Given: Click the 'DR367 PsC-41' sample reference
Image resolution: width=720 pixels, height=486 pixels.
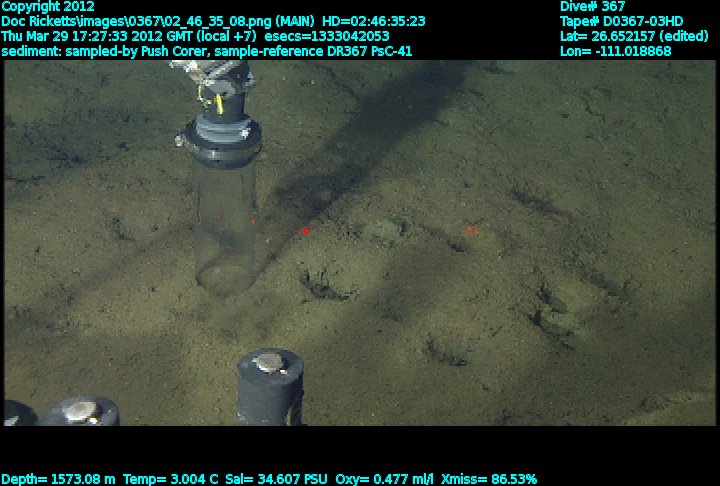Looking at the screenshot, I should click(x=370, y=51).
